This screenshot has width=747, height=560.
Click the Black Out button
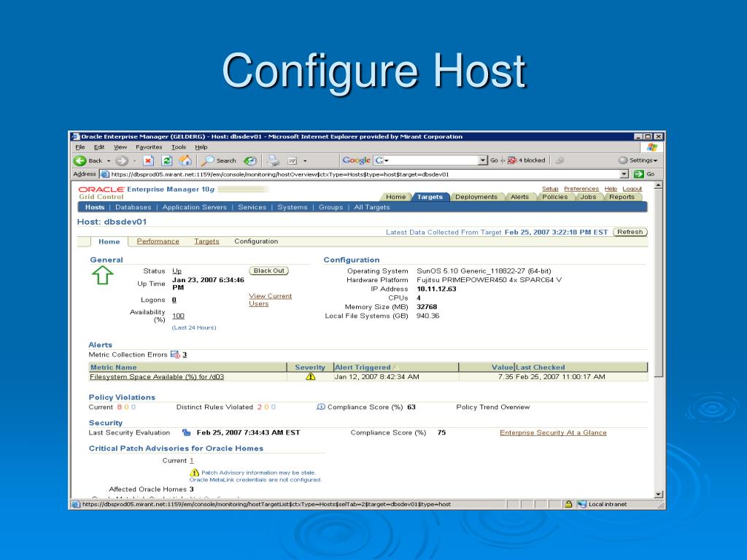click(268, 271)
